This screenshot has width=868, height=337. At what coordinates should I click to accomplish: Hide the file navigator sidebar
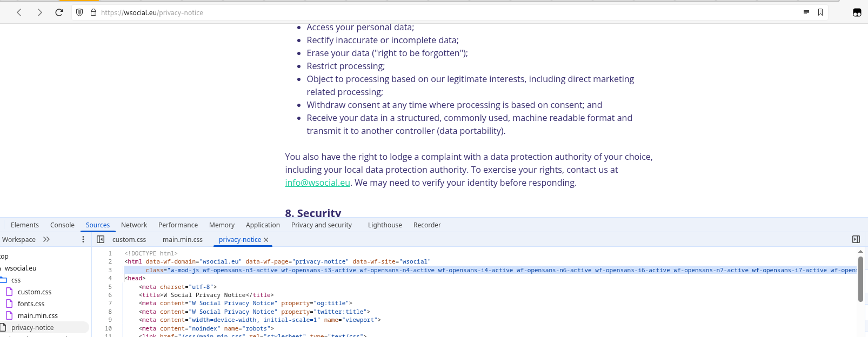point(101,239)
